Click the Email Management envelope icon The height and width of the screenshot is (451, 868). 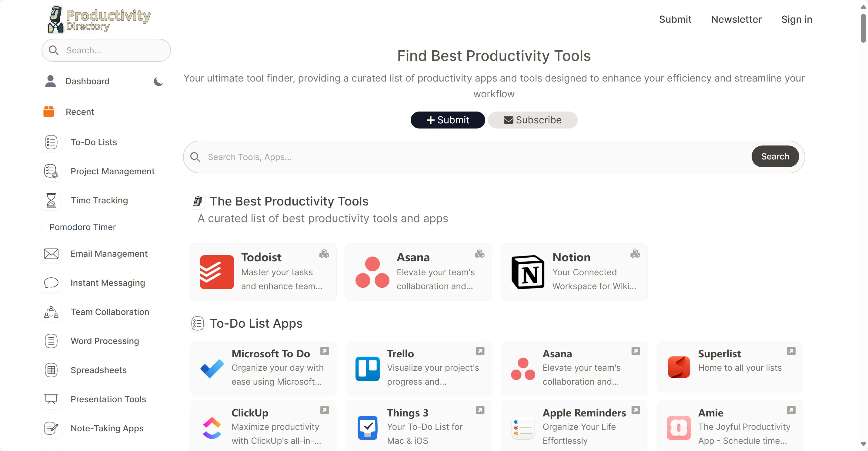coord(51,254)
